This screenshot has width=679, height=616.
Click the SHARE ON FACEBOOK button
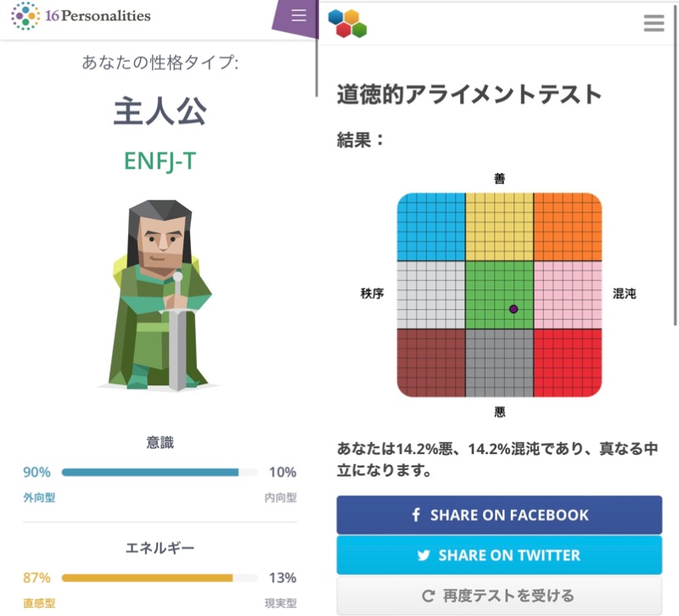[x=499, y=515]
